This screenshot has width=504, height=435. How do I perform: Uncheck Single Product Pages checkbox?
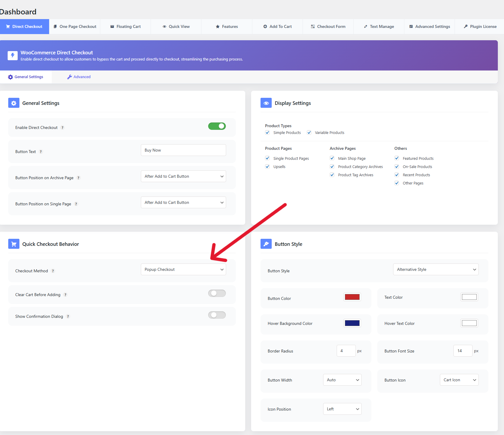pyautogui.click(x=267, y=158)
